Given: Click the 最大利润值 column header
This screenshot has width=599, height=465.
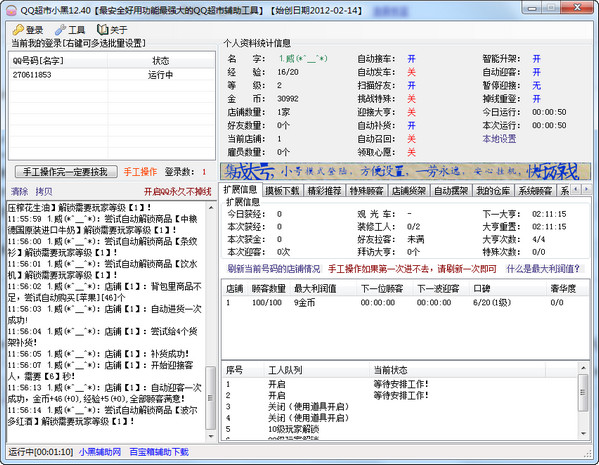Looking at the screenshot, I should [x=324, y=289].
